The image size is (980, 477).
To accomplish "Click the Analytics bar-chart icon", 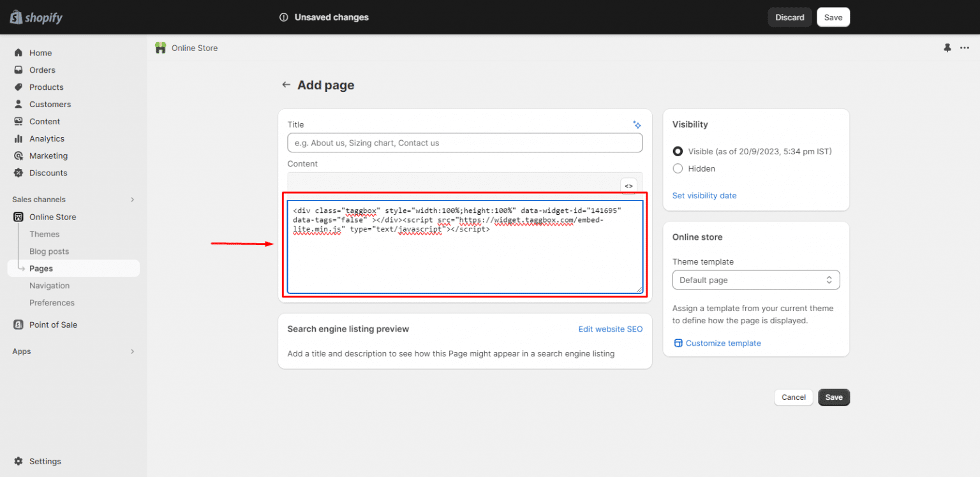I will pyautogui.click(x=19, y=138).
